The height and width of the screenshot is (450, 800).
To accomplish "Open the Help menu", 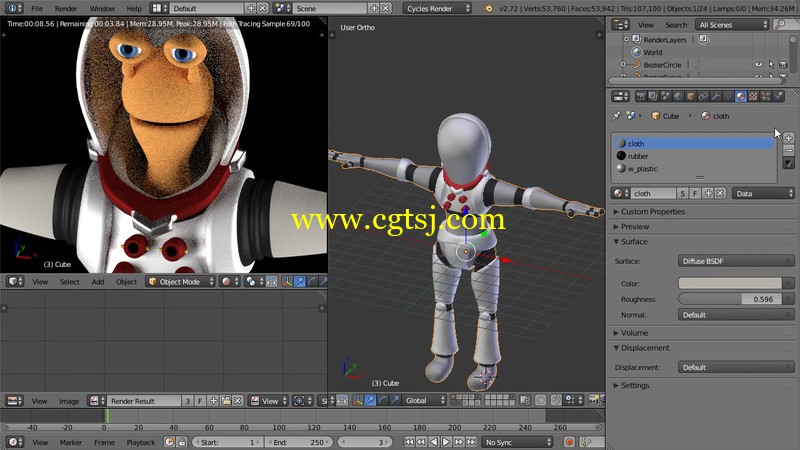I will click(x=134, y=9).
